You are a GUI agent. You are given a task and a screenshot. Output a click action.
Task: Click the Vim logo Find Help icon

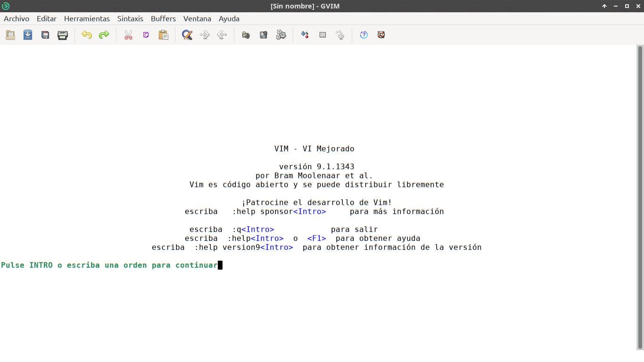(x=381, y=34)
